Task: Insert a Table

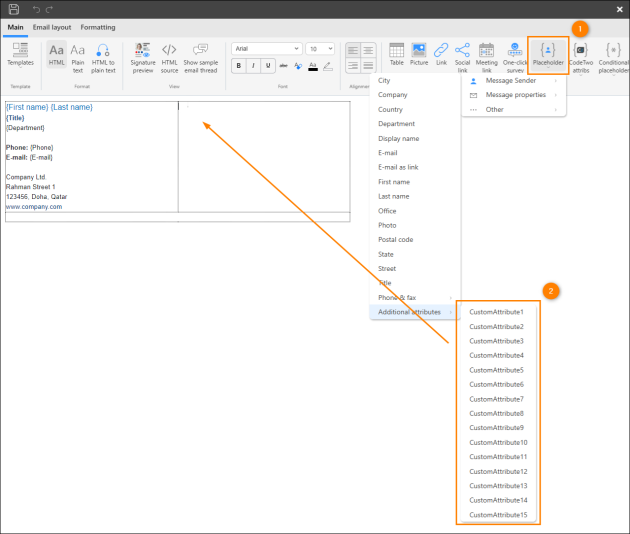Action: pyautogui.click(x=397, y=54)
